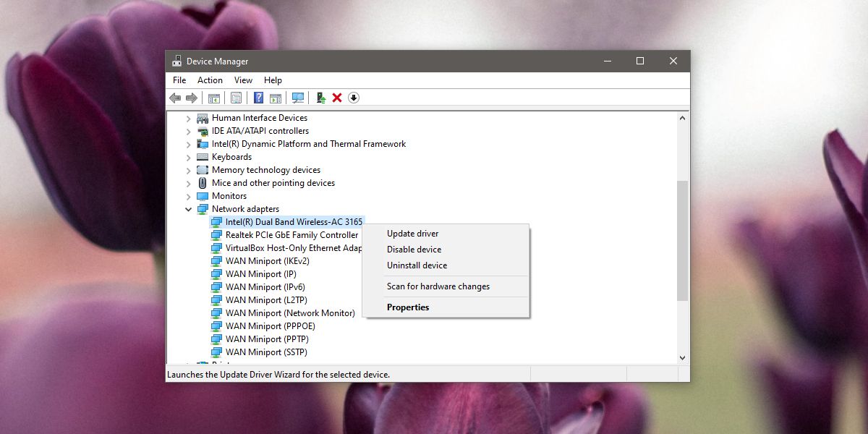Image resolution: width=868 pixels, height=434 pixels.
Task: Select the Human Interface Devices category icon
Action: point(203,118)
